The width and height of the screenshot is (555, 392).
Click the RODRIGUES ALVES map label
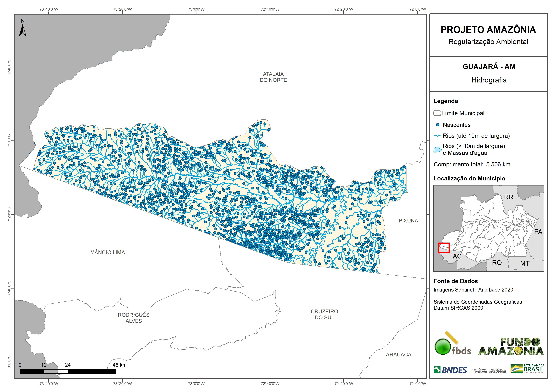coord(133,318)
